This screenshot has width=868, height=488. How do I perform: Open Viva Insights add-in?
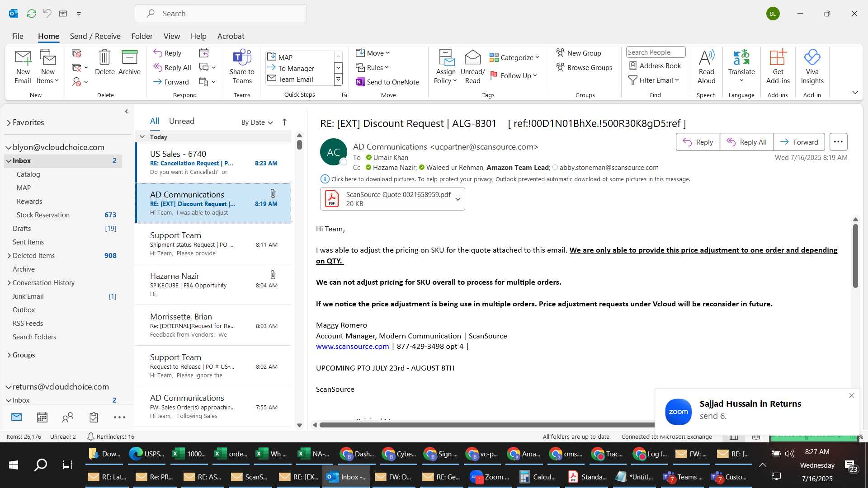coord(812,67)
